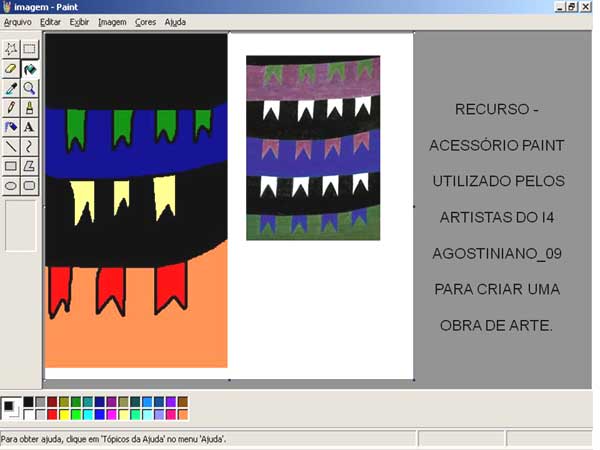Open the Cores menu
Image resolution: width=600 pixels, height=450 pixels.
pyautogui.click(x=145, y=22)
